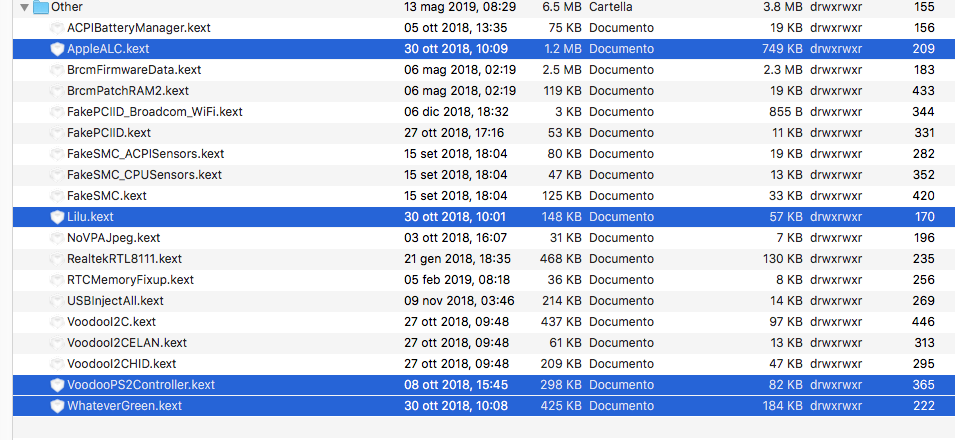
Task: Click the 468 KB size value
Action: [x=560, y=259]
